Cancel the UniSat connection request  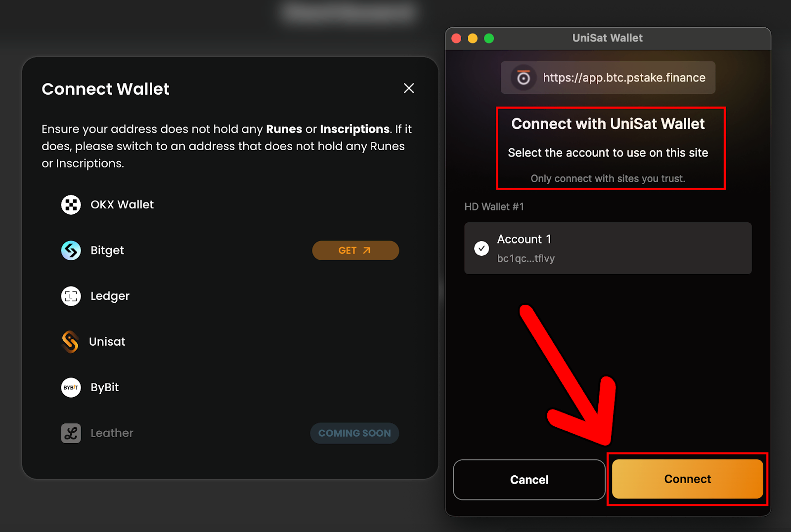(529, 480)
